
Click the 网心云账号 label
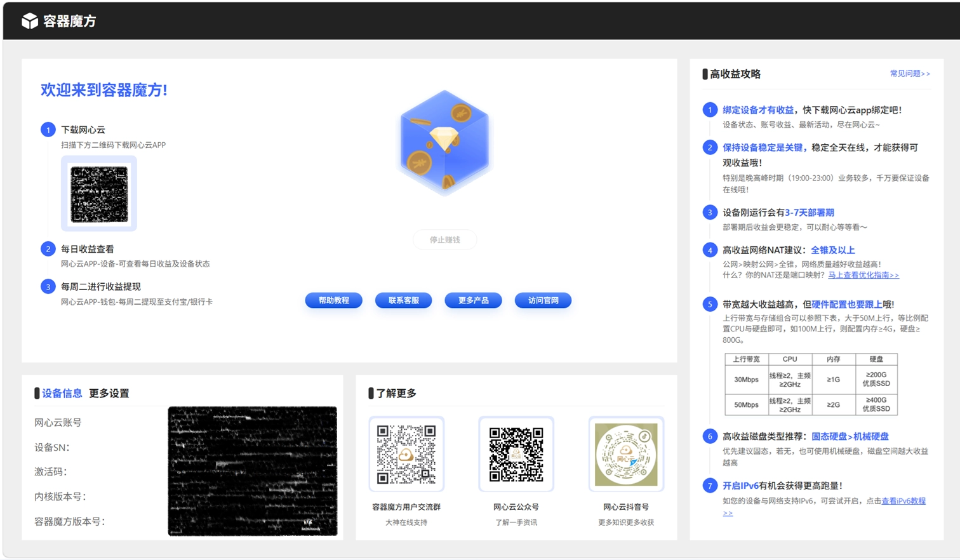click(58, 422)
